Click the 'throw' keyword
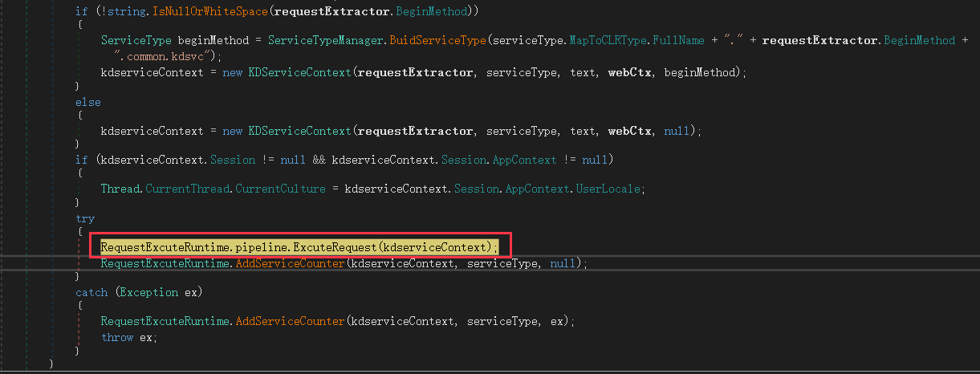Screen dimensions: 980x374 click(x=117, y=337)
